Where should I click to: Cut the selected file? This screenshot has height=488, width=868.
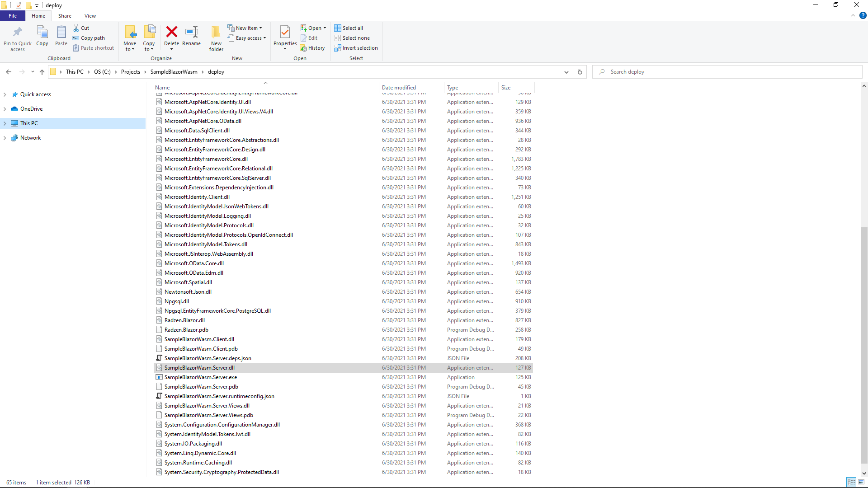coord(81,28)
